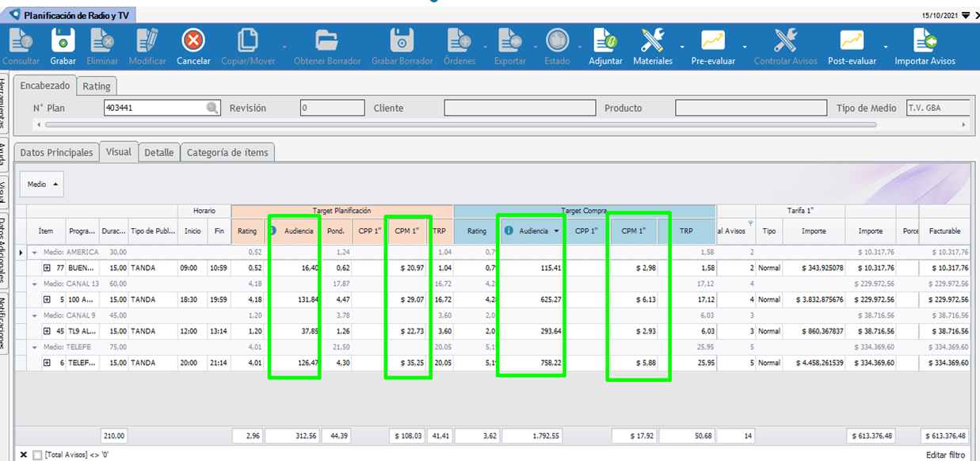Run the Post-evaluar chart tool

click(852, 40)
